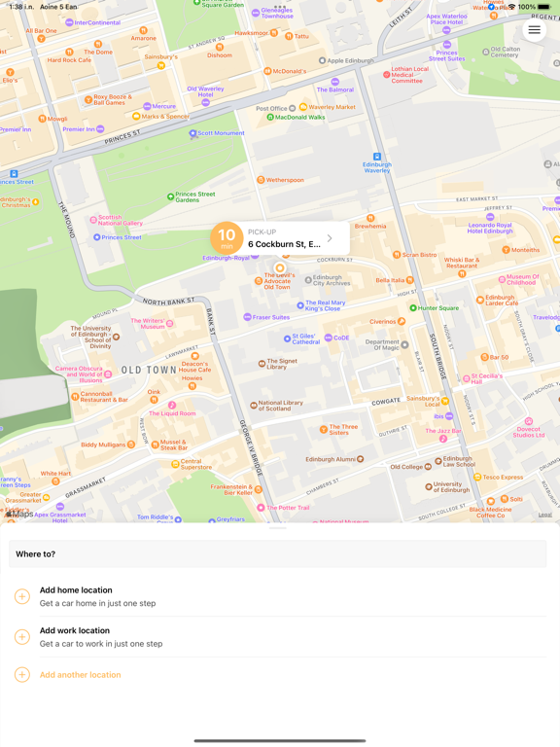Tap the Sainsbury's Local marker on Cowgate
560x747 pixels.
point(444,401)
